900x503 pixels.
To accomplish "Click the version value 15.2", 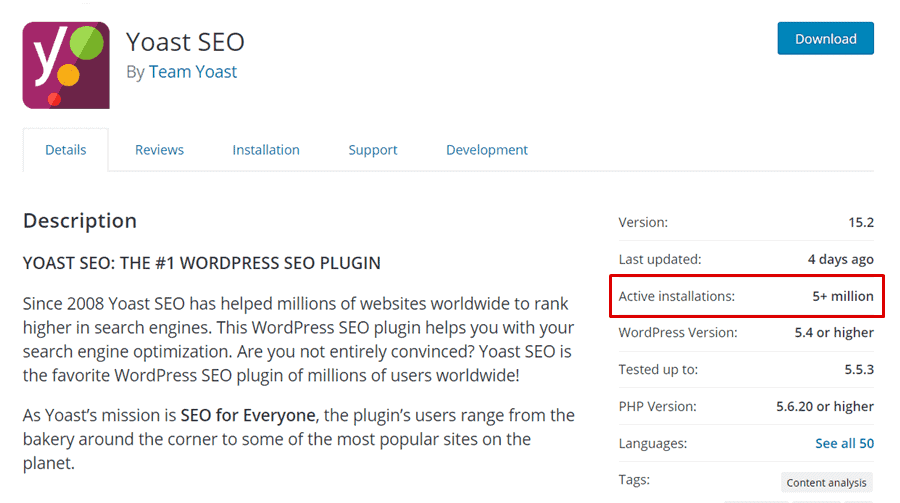I will coord(861,222).
